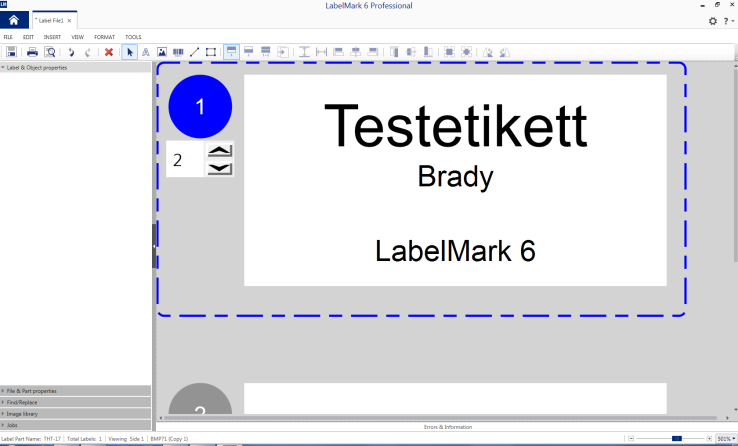This screenshot has height=446, width=738.
Task: Go to Home screen button
Action: point(14,20)
